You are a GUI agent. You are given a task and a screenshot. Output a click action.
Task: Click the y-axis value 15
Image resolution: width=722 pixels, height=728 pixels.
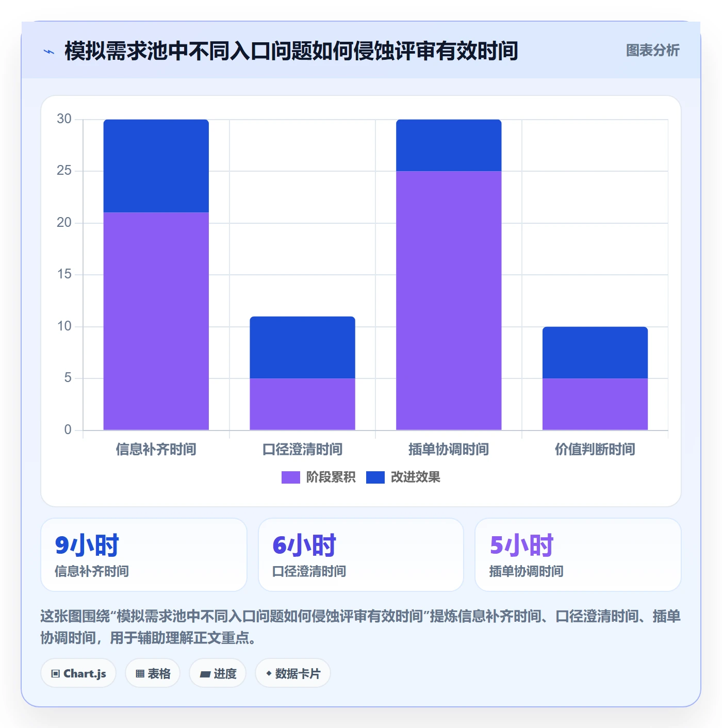tap(64, 274)
